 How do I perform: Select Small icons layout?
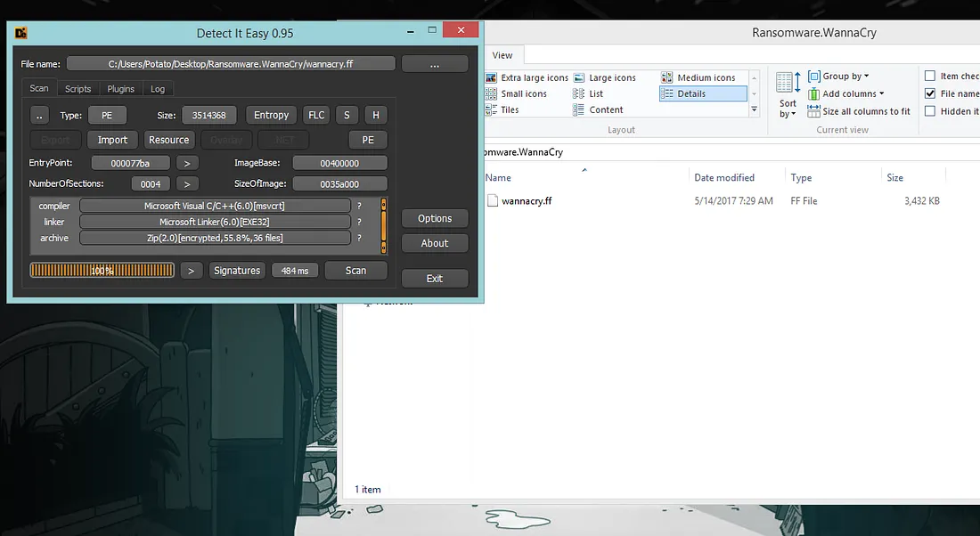[516, 93]
